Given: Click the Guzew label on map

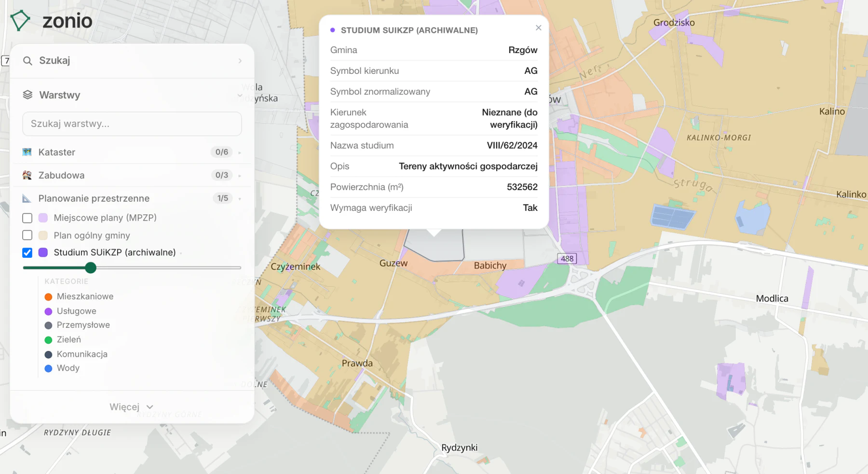Looking at the screenshot, I should point(393,263).
